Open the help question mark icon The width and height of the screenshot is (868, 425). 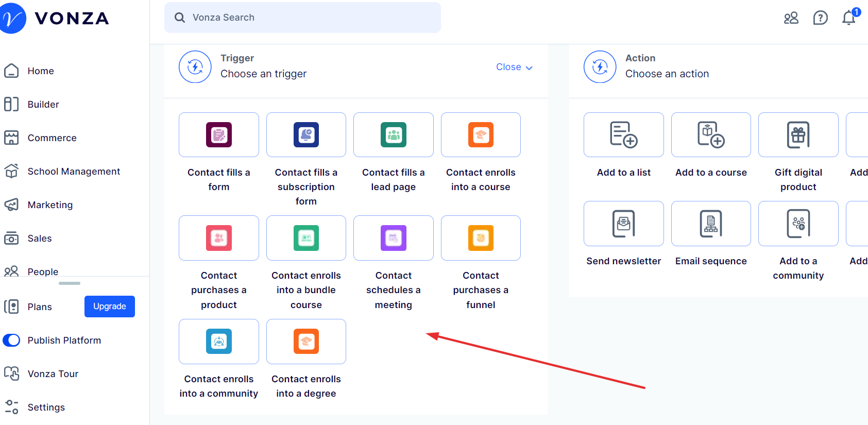coord(820,18)
